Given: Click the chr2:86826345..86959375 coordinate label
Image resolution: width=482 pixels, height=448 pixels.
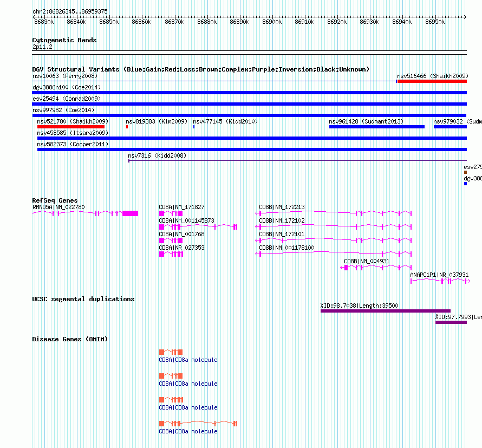Looking at the screenshot, I should tap(70, 11).
